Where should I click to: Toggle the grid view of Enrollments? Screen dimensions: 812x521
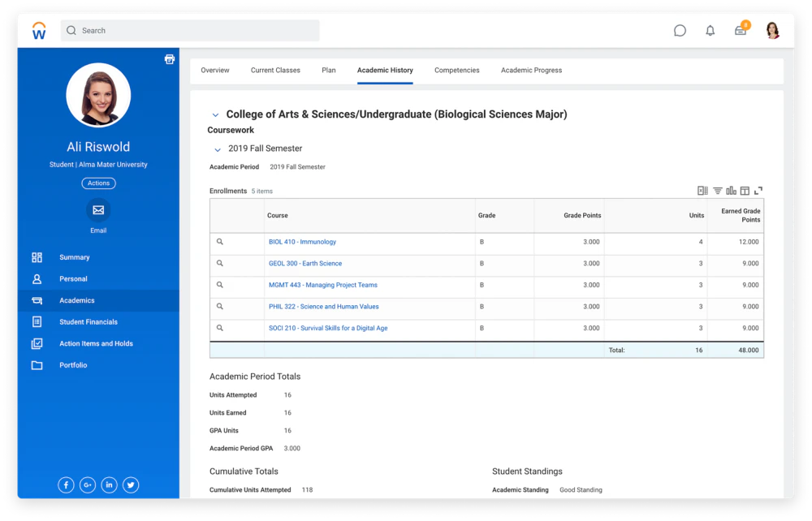coord(745,190)
